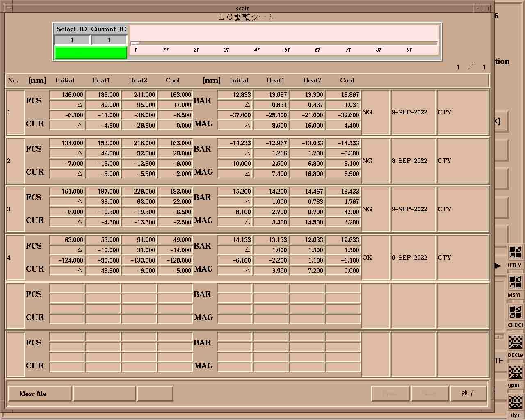Open the DECte terminal icon
The image size is (525, 420).
[x=515, y=342]
